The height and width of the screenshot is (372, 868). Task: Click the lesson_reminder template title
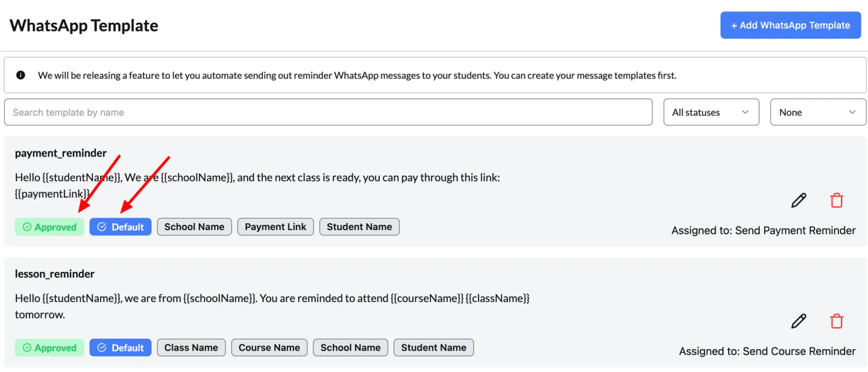click(55, 274)
